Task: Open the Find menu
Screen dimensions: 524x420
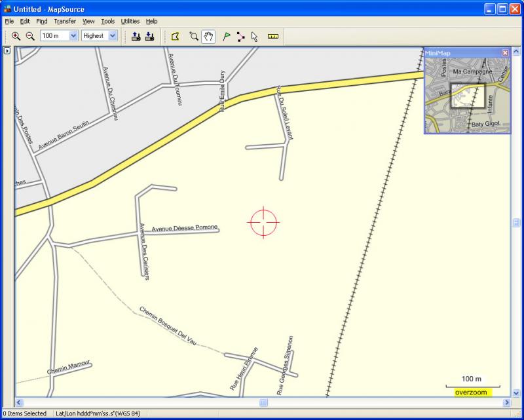Action: 42,22
